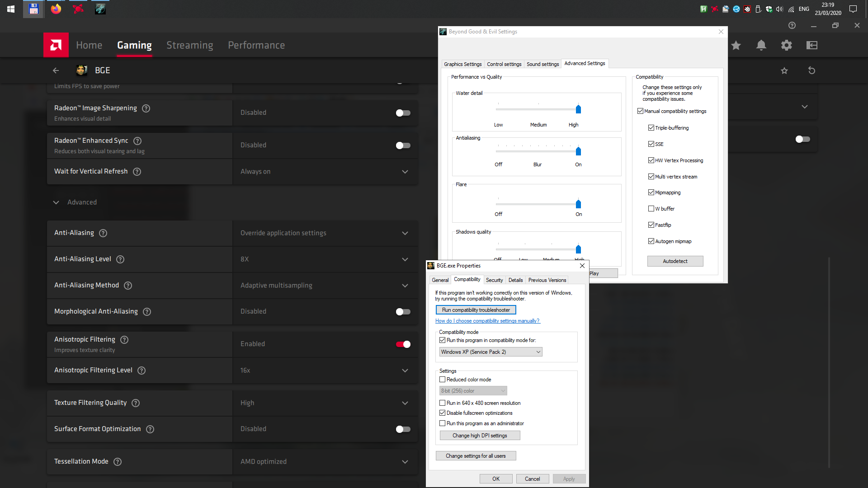Click Run compatibility troubleshooter button
The width and height of the screenshot is (868, 488).
476,310
